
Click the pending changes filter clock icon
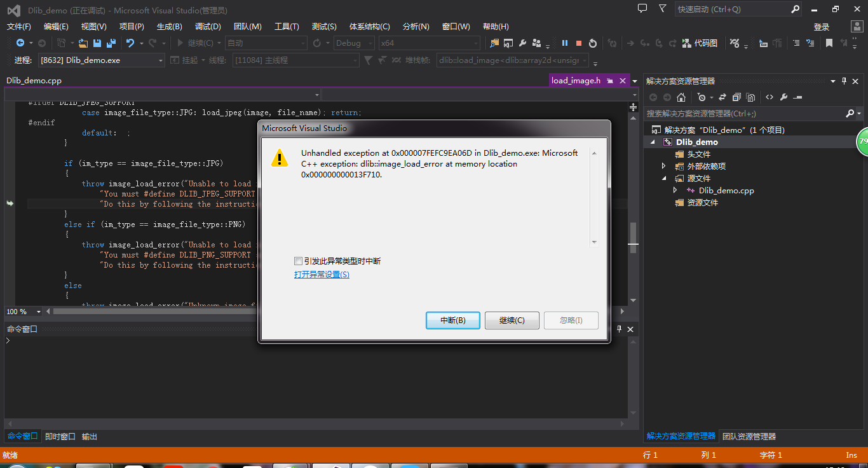(x=701, y=97)
